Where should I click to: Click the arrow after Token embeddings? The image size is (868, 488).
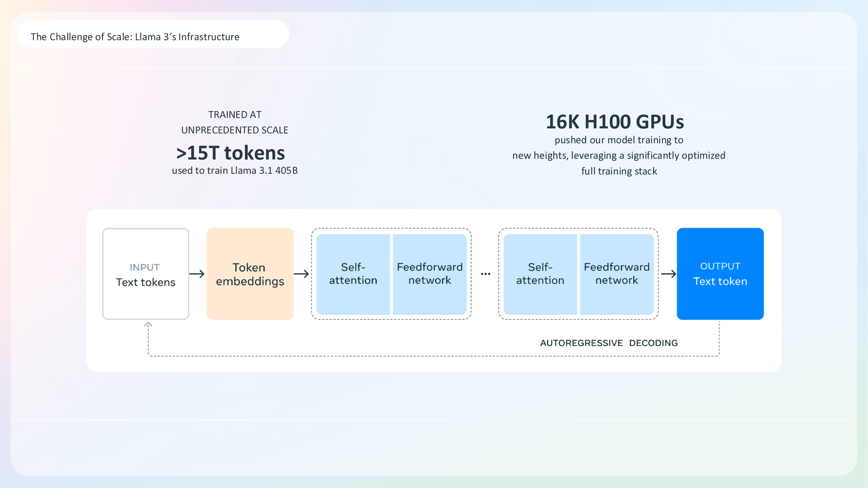tap(301, 274)
